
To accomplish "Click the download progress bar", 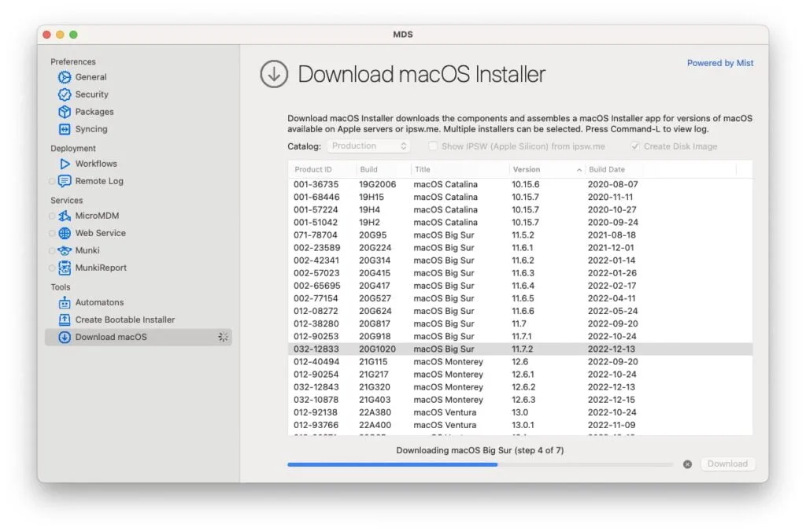I will pos(480,464).
